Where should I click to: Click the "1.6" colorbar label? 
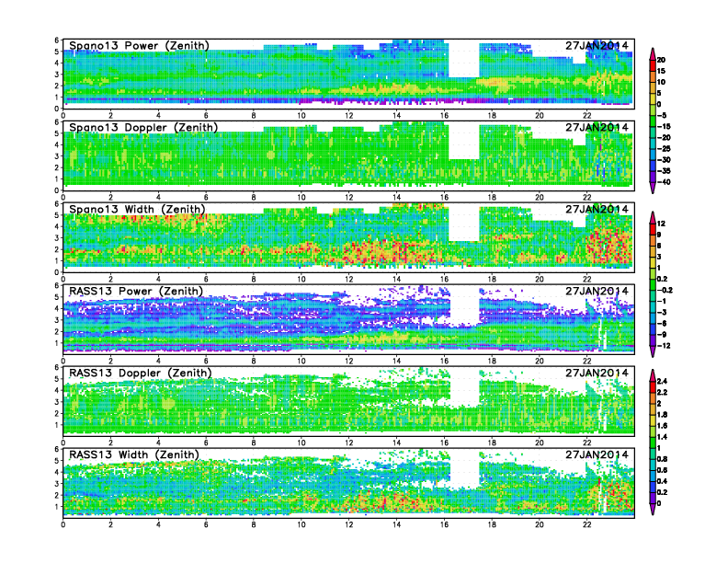tap(663, 426)
